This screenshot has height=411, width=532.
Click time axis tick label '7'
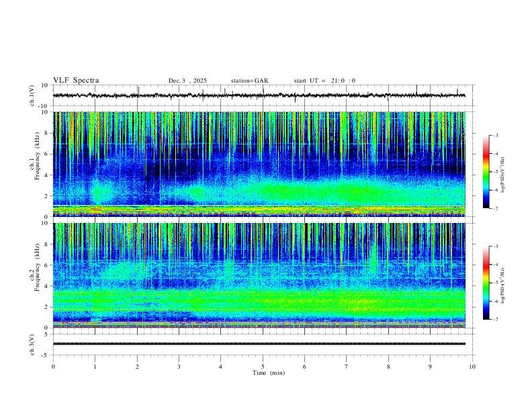(347, 367)
